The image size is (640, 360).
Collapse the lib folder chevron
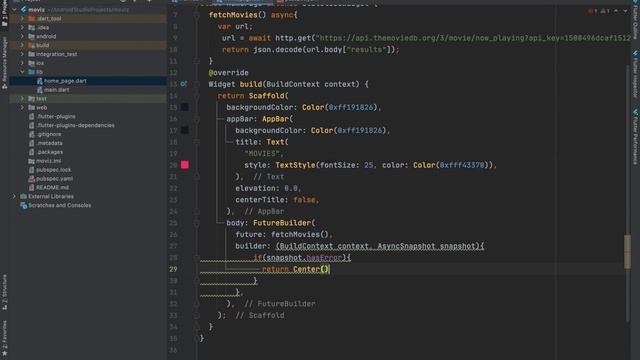tap(22, 72)
